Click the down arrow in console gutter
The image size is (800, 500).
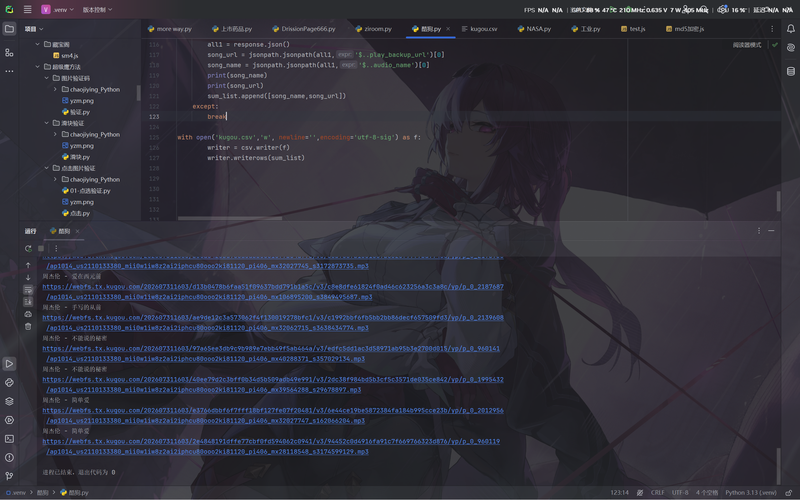pos(28,277)
